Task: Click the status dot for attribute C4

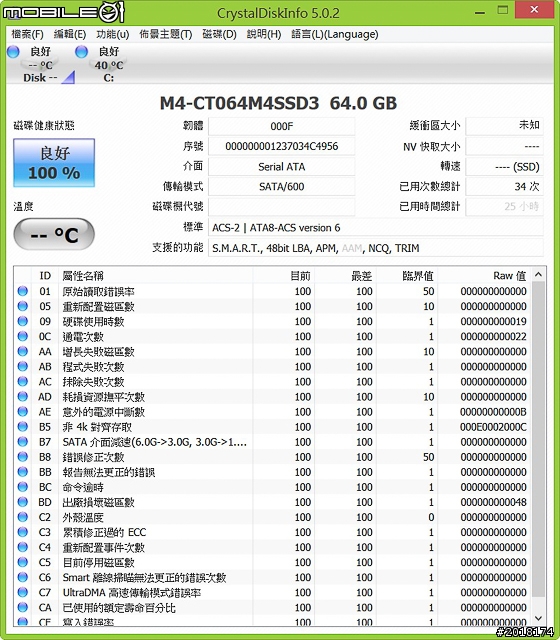Action: point(23,547)
